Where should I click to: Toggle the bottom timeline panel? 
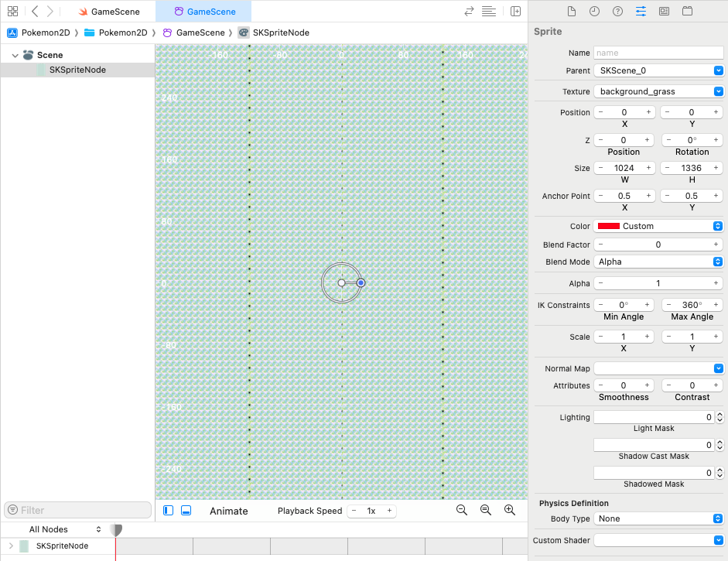(x=186, y=511)
